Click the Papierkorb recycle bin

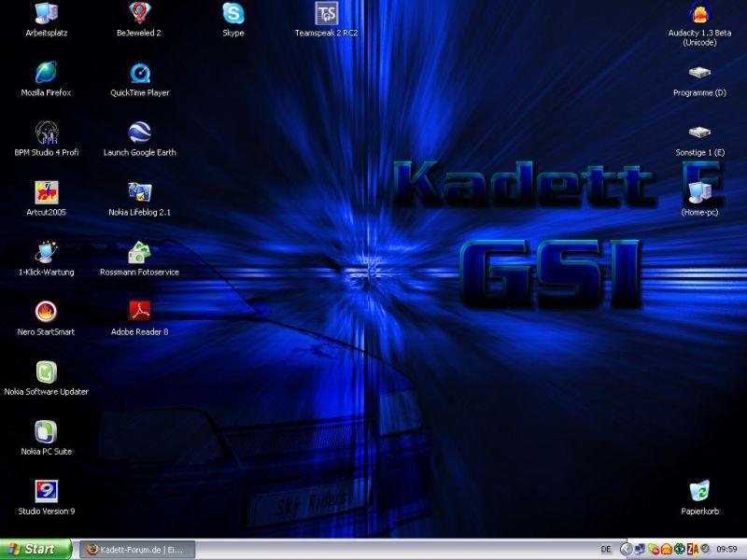[699, 491]
